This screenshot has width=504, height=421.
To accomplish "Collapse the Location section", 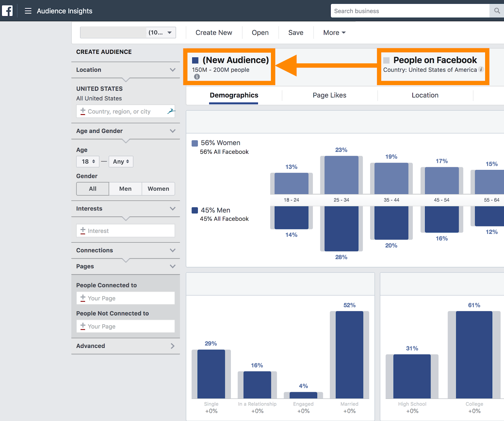I will coord(173,70).
